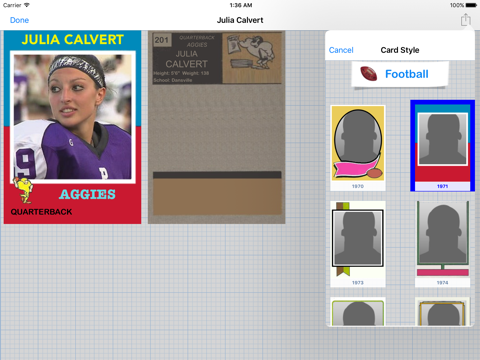Open the share icon
480x360 pixels.
(x=465, y=20)
